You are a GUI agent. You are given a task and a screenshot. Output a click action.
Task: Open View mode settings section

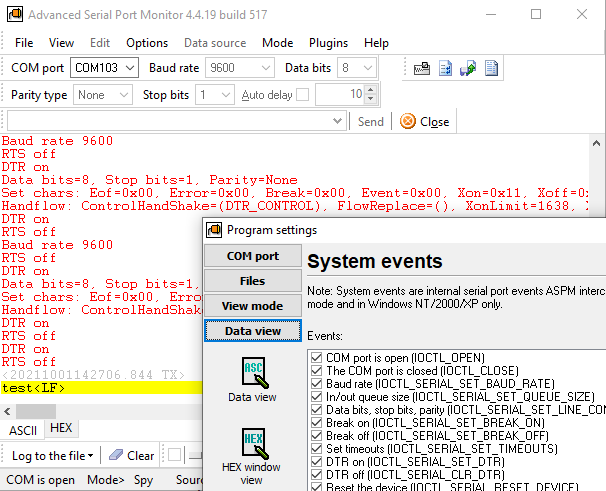point(253,306)
